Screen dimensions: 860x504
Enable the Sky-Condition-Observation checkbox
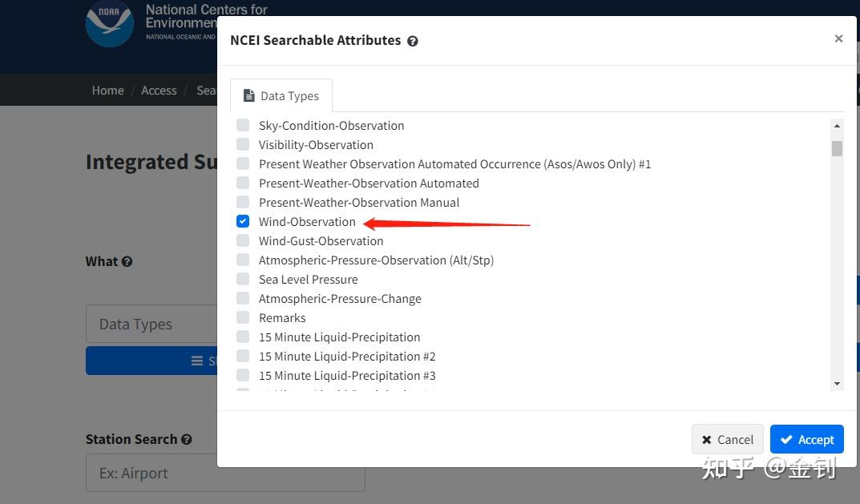tap(243, 126)
